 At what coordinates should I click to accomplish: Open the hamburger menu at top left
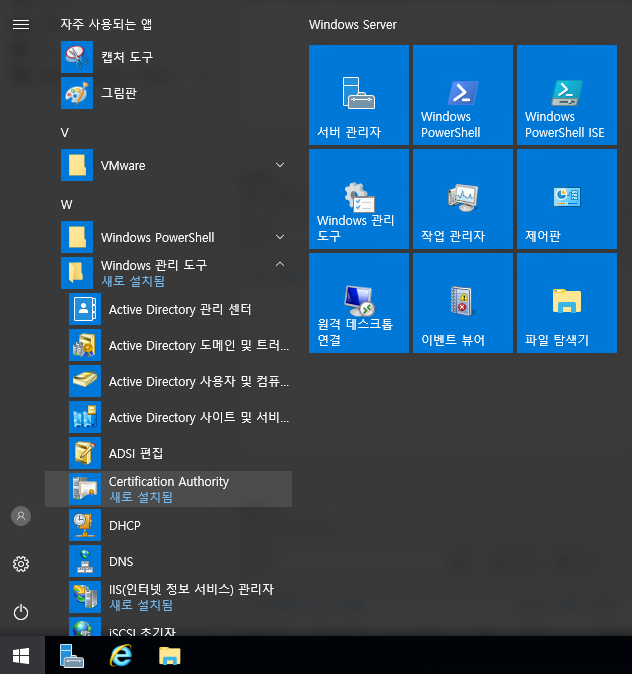21,25
